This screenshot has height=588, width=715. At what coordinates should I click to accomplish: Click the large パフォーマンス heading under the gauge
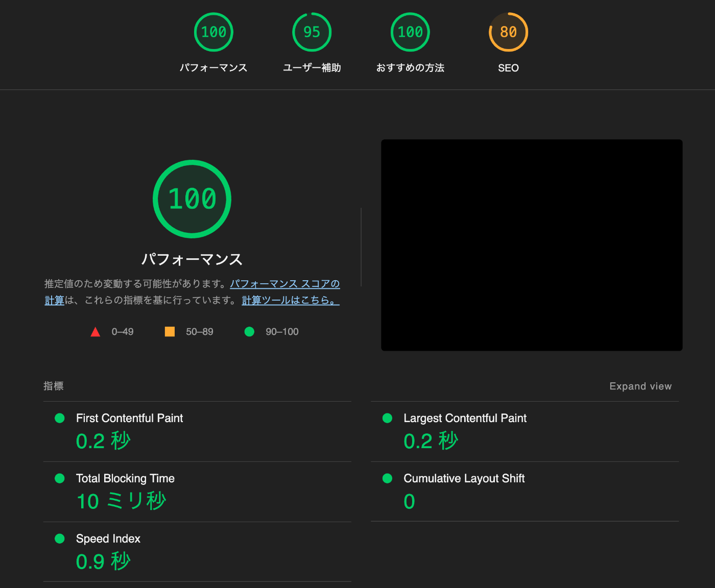point(192,259)
